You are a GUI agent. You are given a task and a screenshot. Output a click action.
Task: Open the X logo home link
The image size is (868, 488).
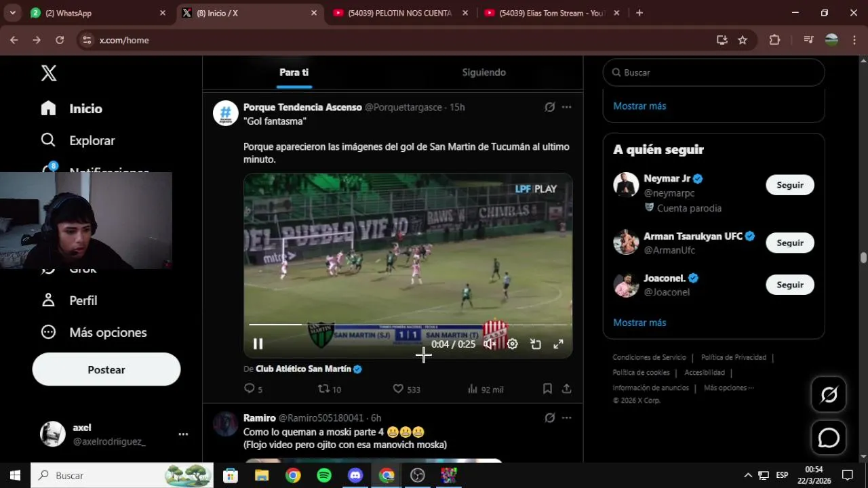click(49, 73)
